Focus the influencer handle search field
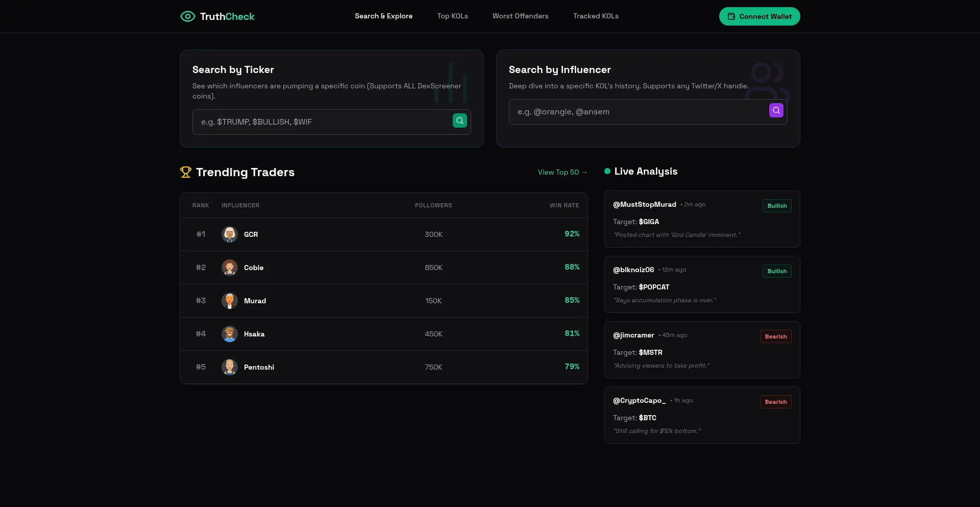 pos(638,112)
